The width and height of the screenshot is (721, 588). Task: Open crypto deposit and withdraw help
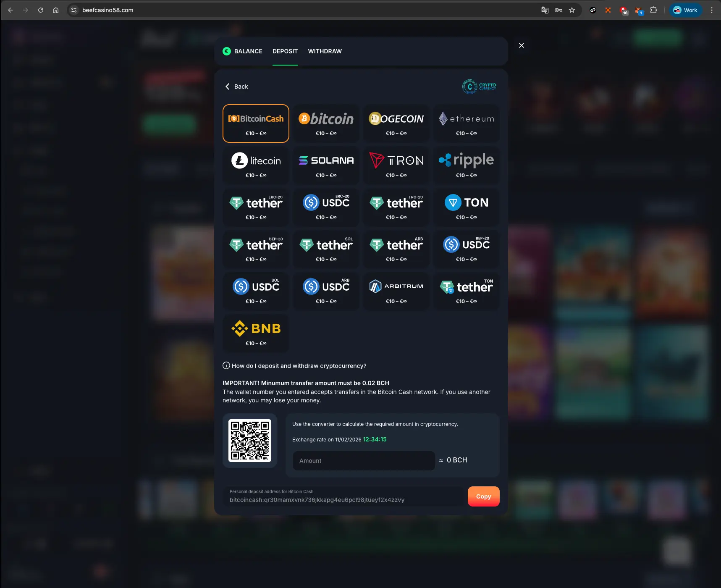pos(294,366)
